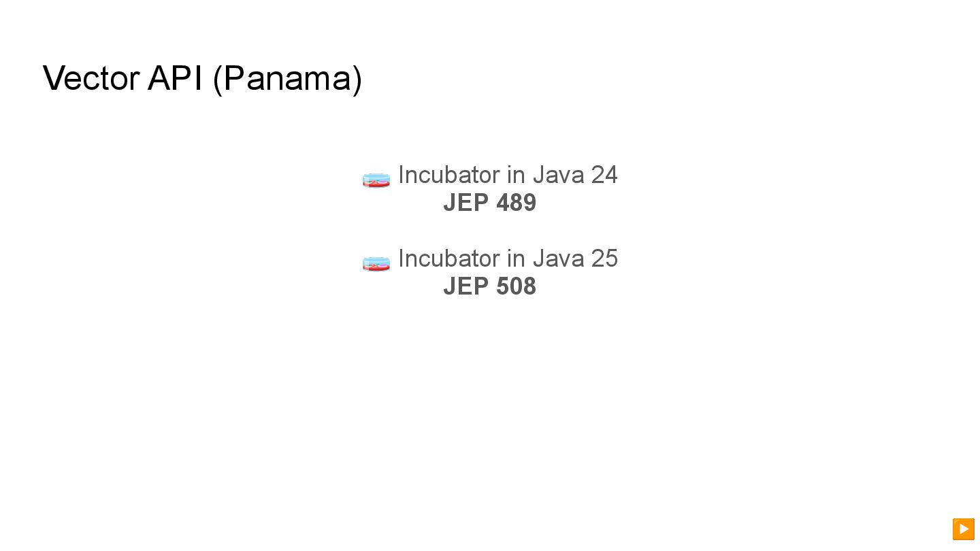Click the bold "JEP" before 508

(465, 286)
